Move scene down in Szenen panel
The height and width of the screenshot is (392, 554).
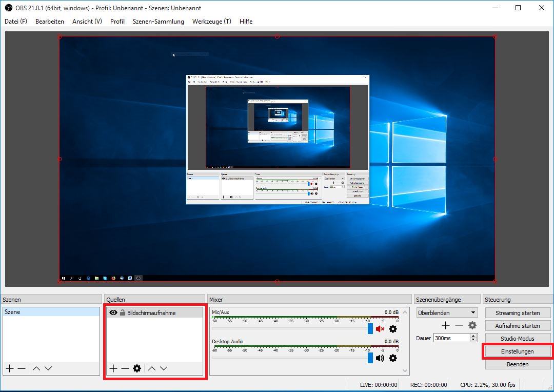click(x=48, y=368)
